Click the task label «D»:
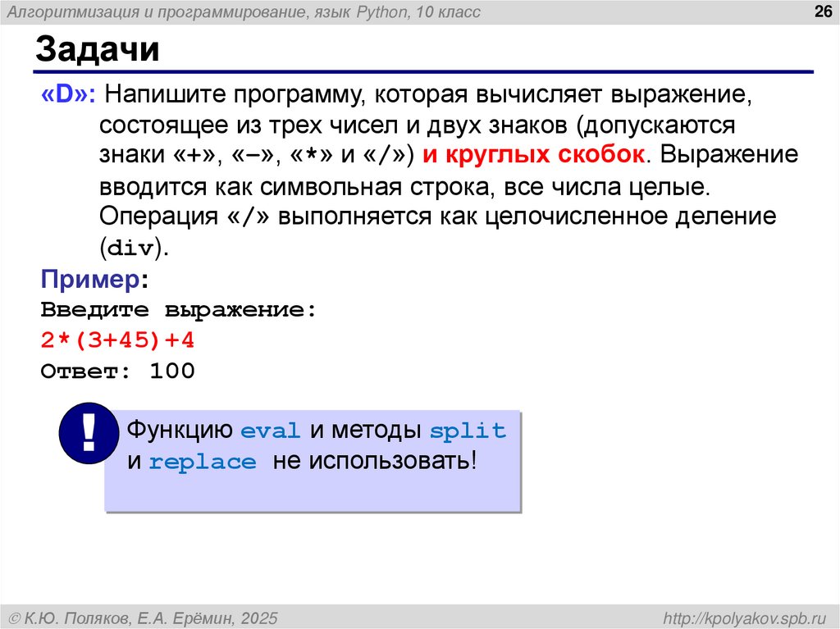Screen dimensions: 840x629 click(68, 94)
